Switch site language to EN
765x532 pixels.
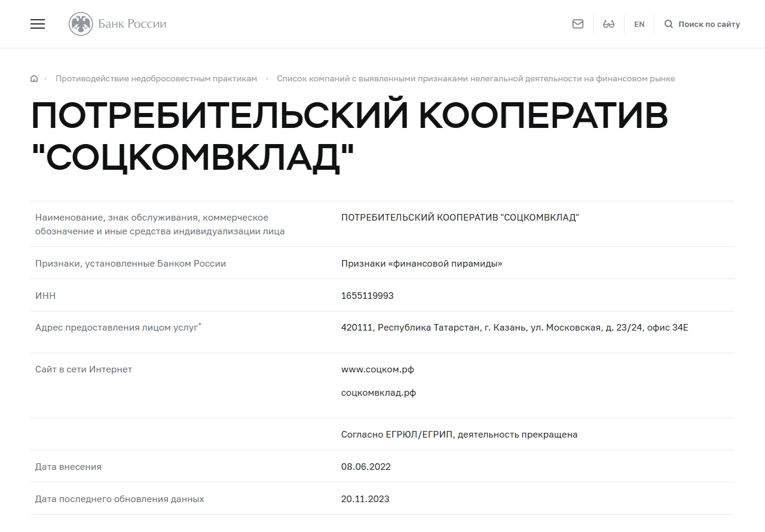[x=639, y=24]
